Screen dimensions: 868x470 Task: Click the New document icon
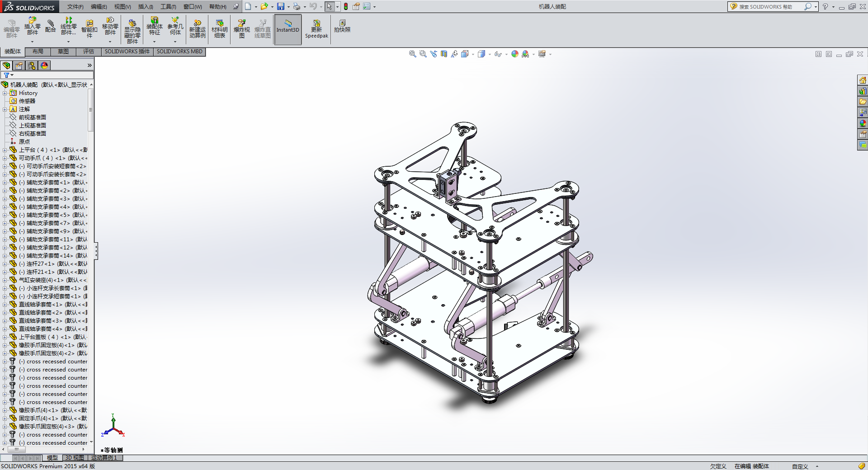pos(248,6)
